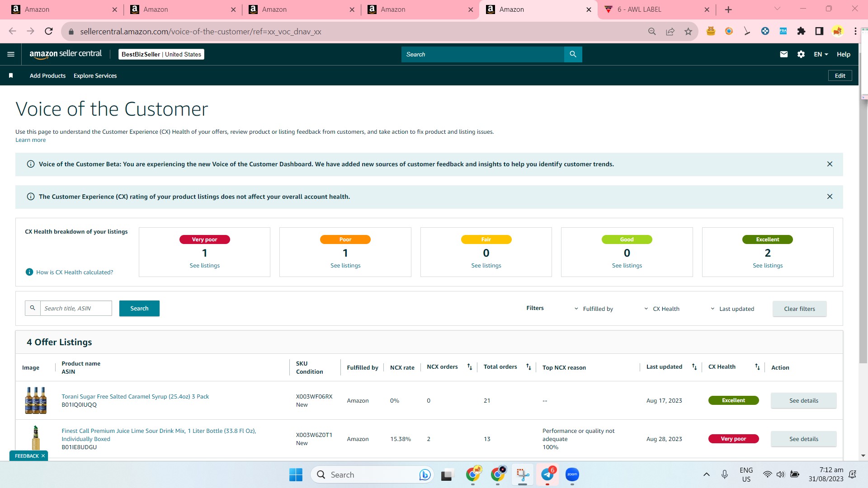868x488 pixels.
Task: Expand the Last updated filter dropdown
Action: coord(732,309)
